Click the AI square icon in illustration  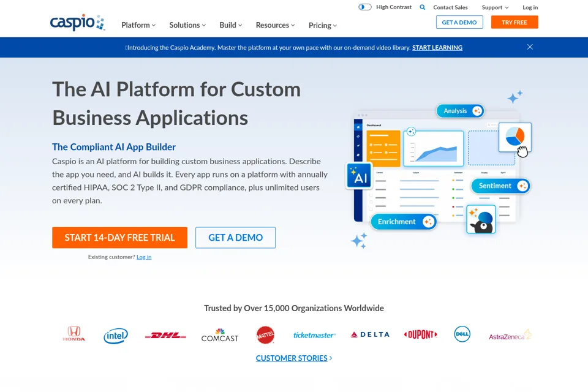point(360,176)
